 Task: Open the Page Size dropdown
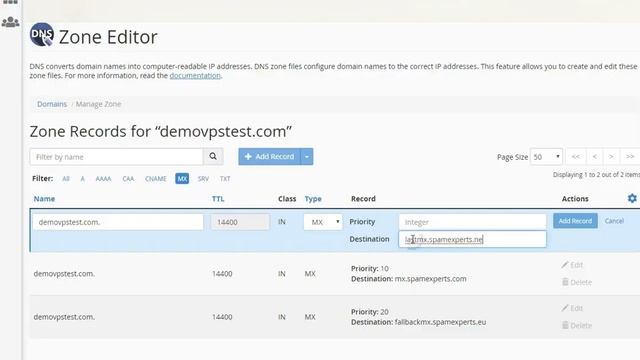tap(546, 157)
